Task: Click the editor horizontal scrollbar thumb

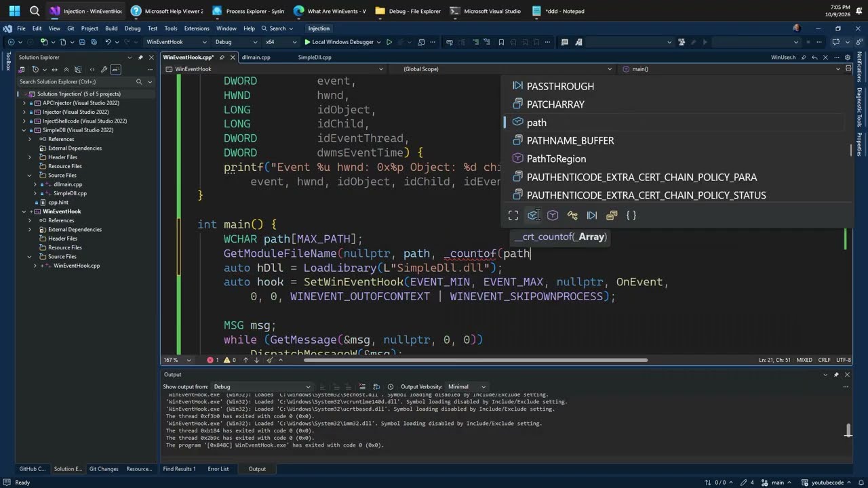Action: [475, 360]
